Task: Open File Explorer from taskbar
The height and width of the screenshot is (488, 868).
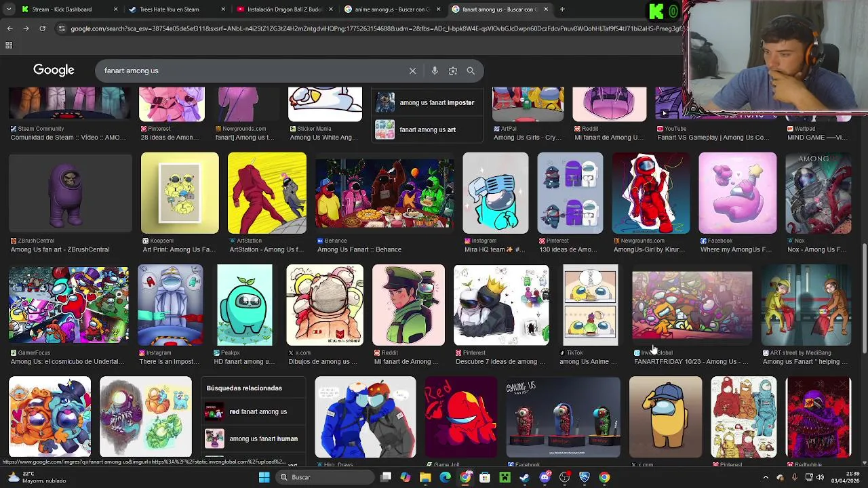Action: pyautogui.click(x=425, y=477)
